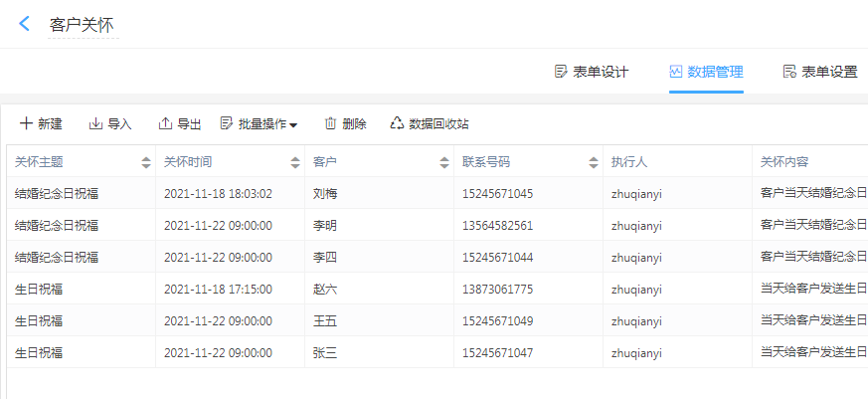Select the row for customer 刘梅
This screenshot has width=868, height=399.
click(325, 193)
